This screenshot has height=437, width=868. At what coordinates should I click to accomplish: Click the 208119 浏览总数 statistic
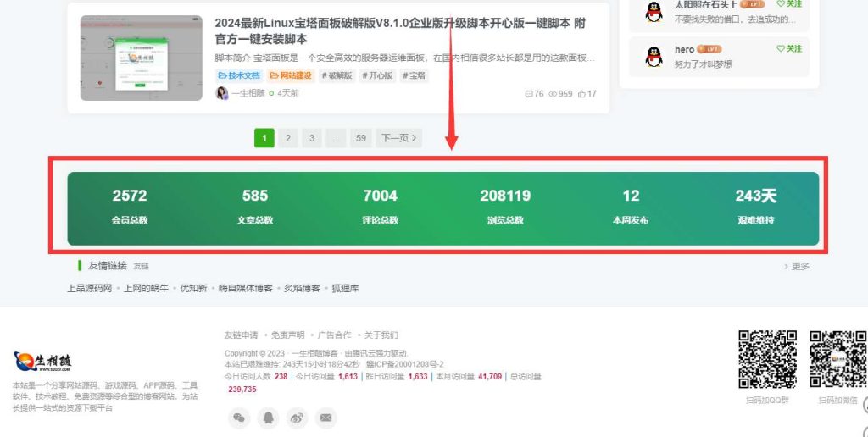pos(505,207)
